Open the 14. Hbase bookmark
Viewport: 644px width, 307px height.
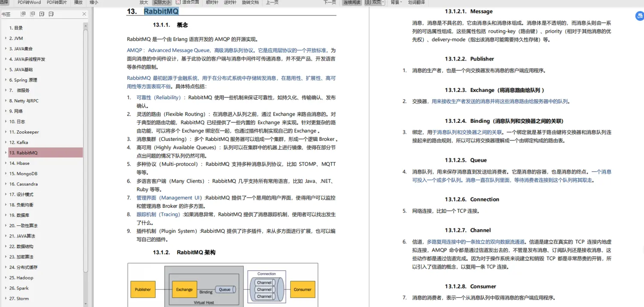19,163
